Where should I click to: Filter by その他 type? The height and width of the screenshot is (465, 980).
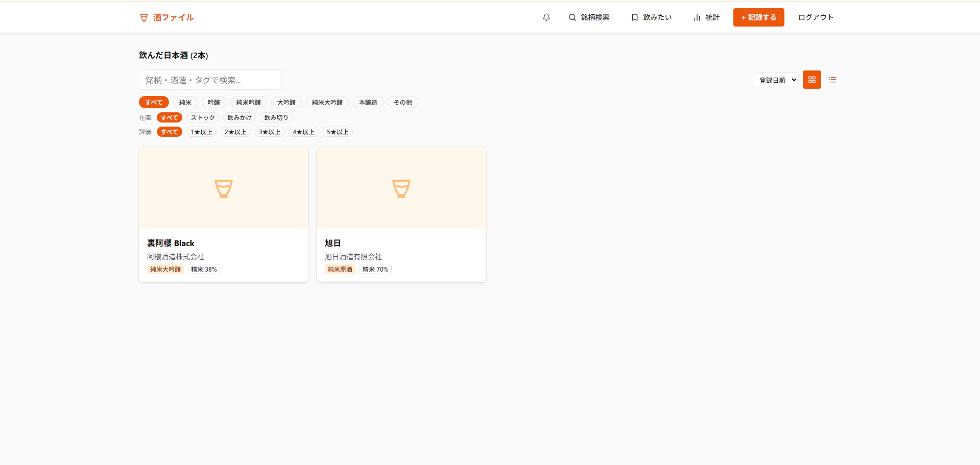(403, 102)
